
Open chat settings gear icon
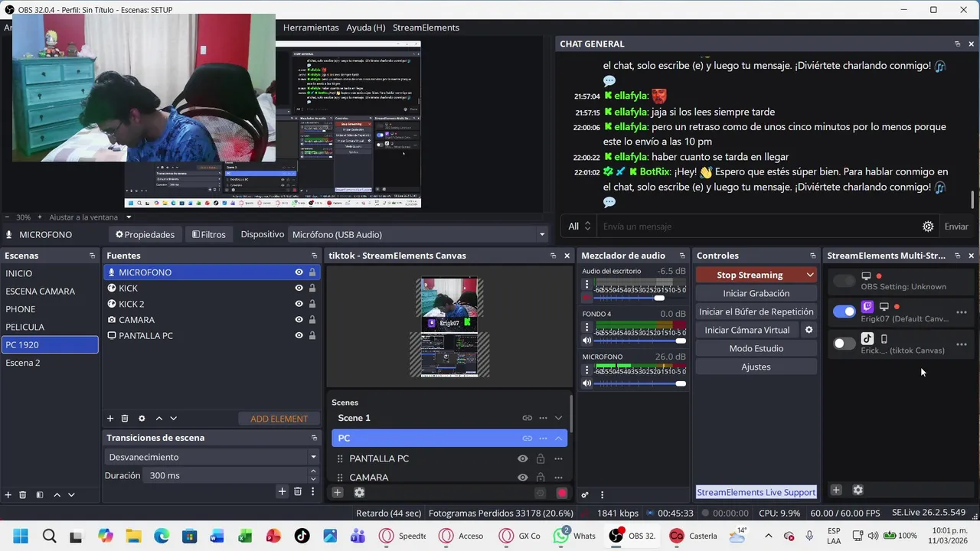928,227
